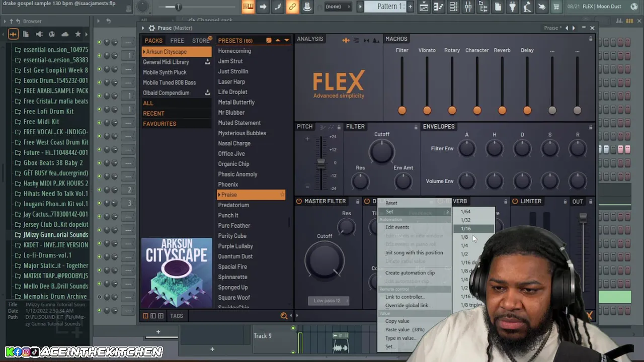Open the mixer toolbar icon
The height and width of the screenshot is (362, 644).
point(468,7)
